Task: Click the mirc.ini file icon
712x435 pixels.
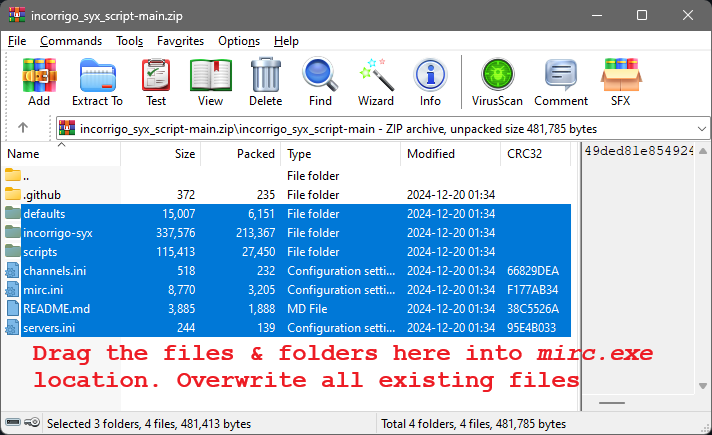Action: [x=13, y=289]
